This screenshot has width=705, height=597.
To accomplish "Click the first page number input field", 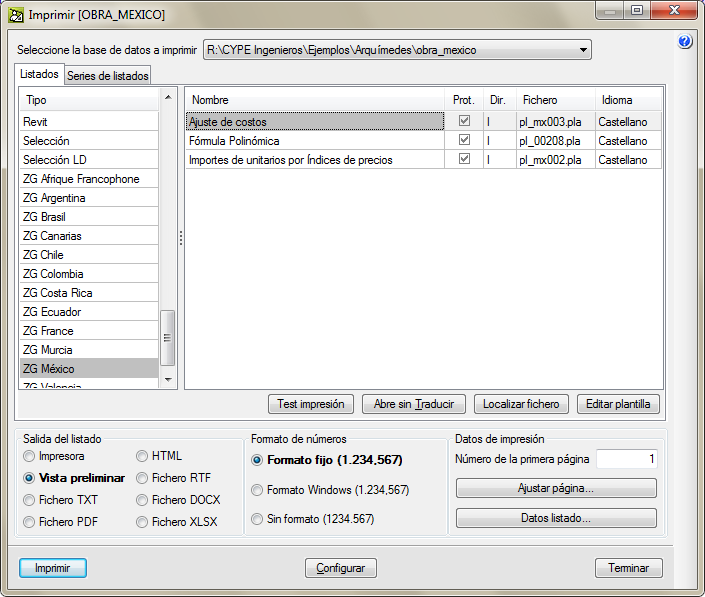I will pos(626,459).
